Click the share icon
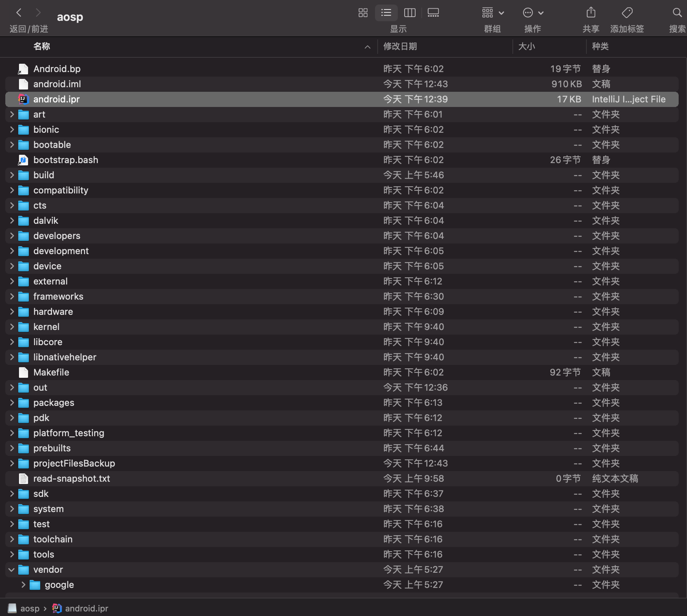Image resolution: width=687 pixels, height=616 pixels. tap(591, 13)
